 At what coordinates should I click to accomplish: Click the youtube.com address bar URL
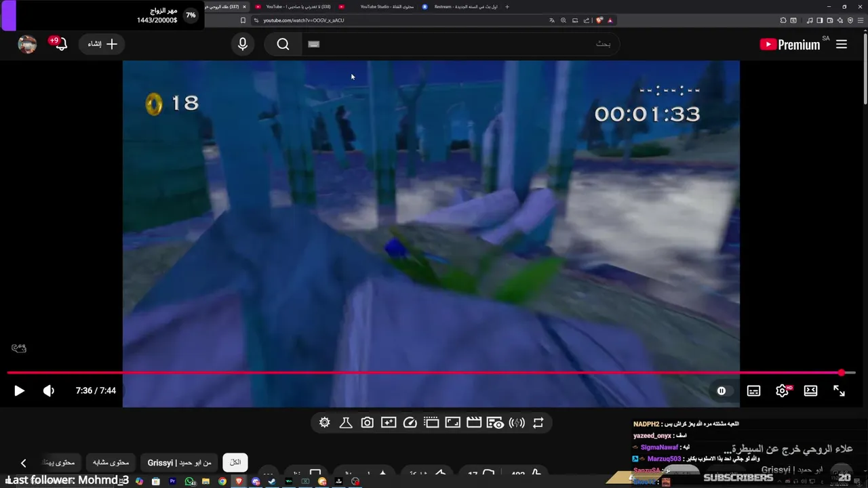(x=304, y=20)
